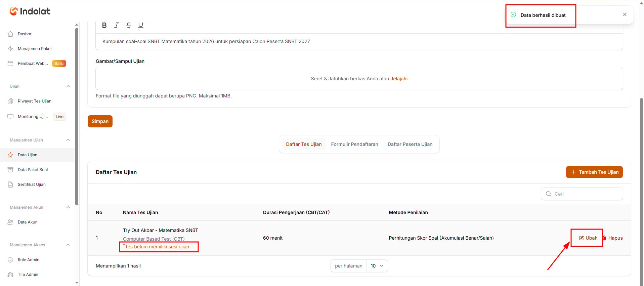This screenshot has width=644, height=286.
Task: Click the Simpan button
Action: pyautogui.click(x=100, y=121)
